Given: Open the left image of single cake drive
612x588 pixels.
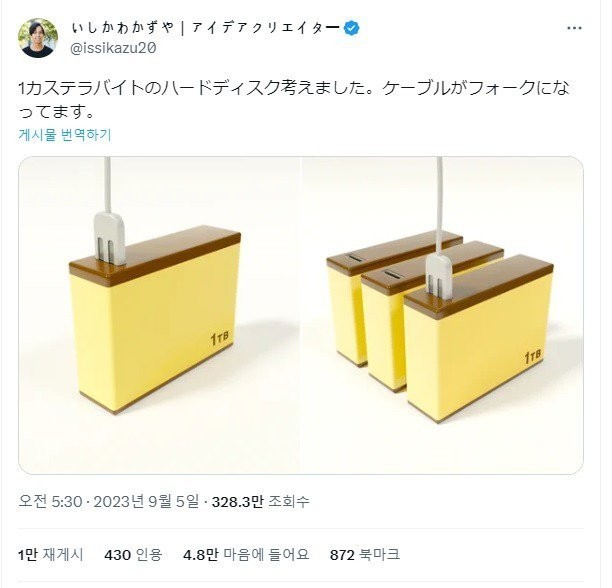Looking at the screenshot, I should click(x=160, y=315).
